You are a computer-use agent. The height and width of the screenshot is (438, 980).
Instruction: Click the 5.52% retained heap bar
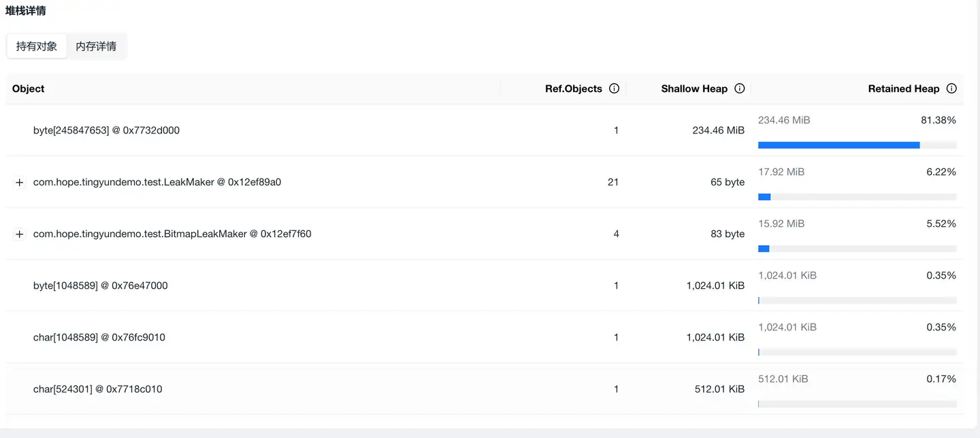(x=857, y=249)
